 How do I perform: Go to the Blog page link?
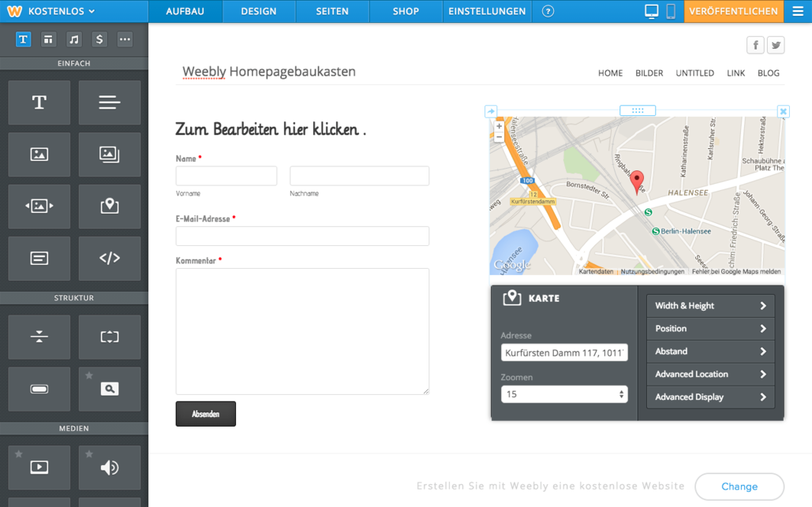tap(769, 73)
